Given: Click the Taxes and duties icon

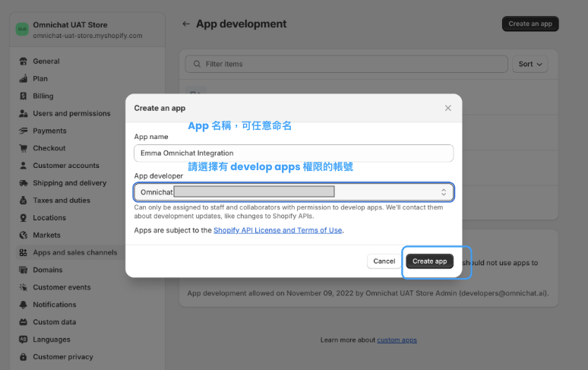Looking at the screenshot, I should pyautogui.click(x=24, y=200).
